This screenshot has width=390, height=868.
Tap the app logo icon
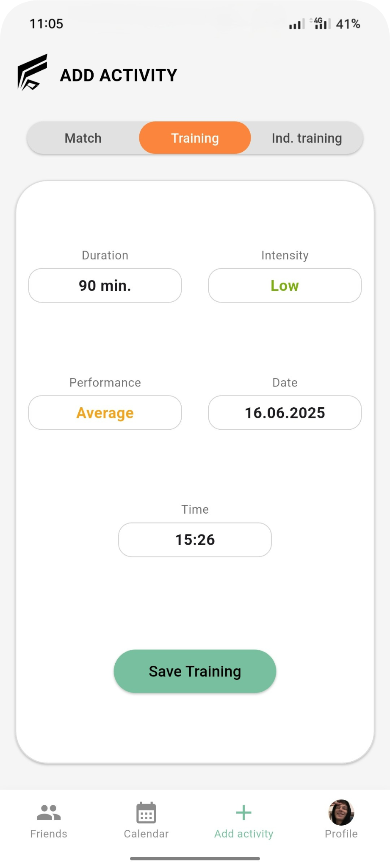pyautogui.click(x=32, y=72)
